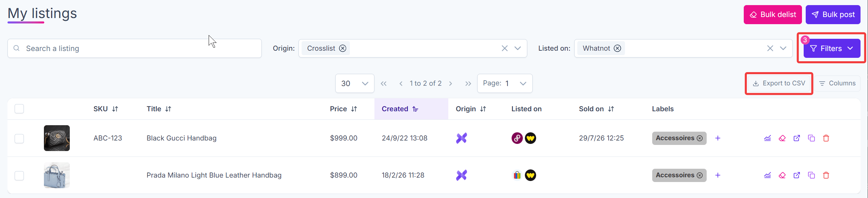Add a label to Black Gucci Handbag

718,138
